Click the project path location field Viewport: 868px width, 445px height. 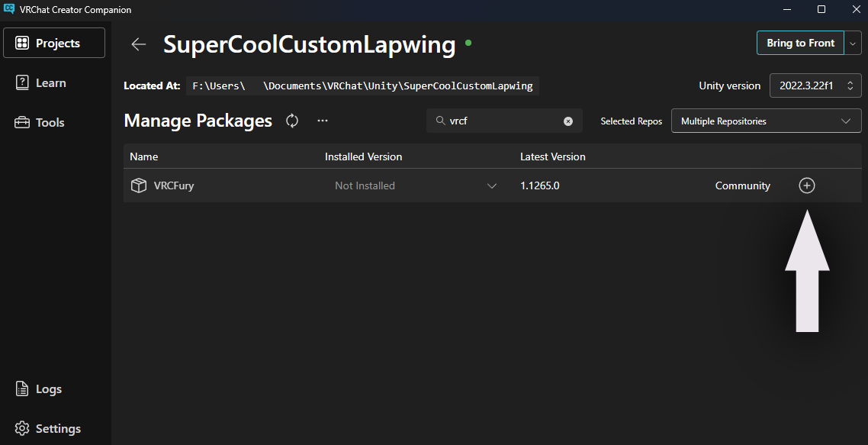pos(362,85)
